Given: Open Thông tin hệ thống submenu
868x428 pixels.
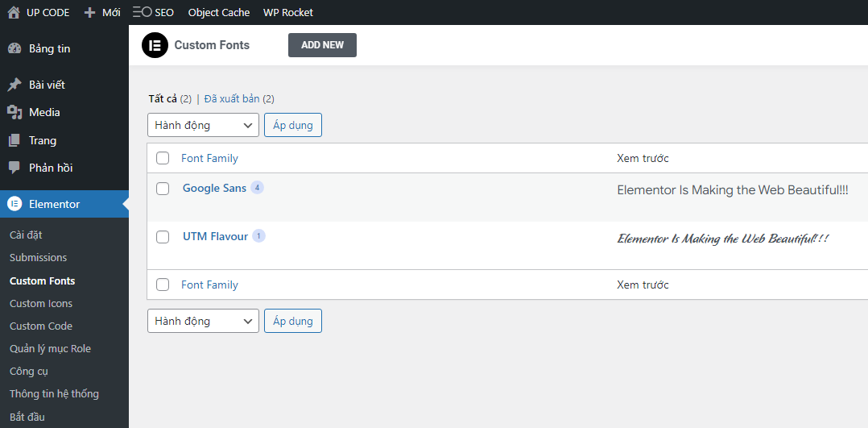Looking at the screenshot, I should pos(54,394).
